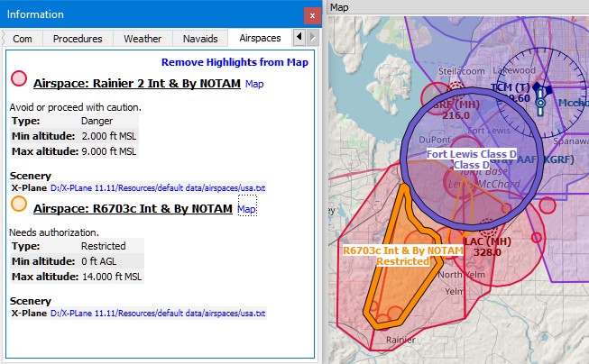
Task: Click the Avoid or proceed with caution. note
Action: [x=76, y=108]
